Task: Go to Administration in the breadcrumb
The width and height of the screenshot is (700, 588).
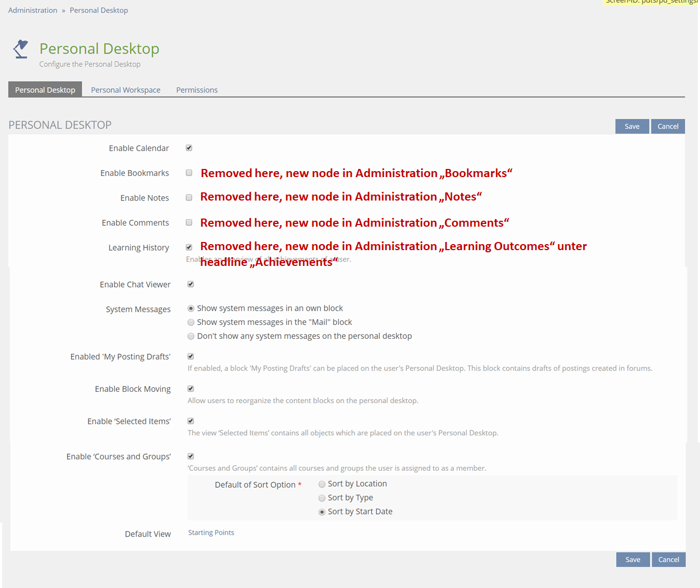Action: pos(33,10)
